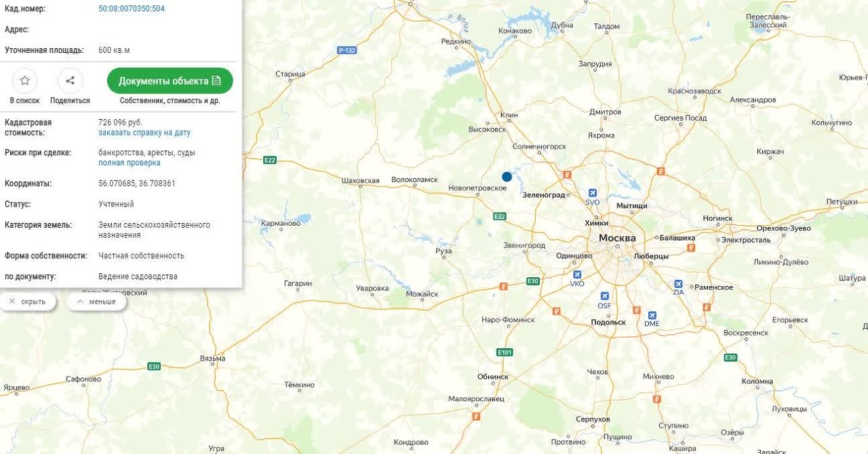Hide the info panel with скрыть

coord(28,302)
